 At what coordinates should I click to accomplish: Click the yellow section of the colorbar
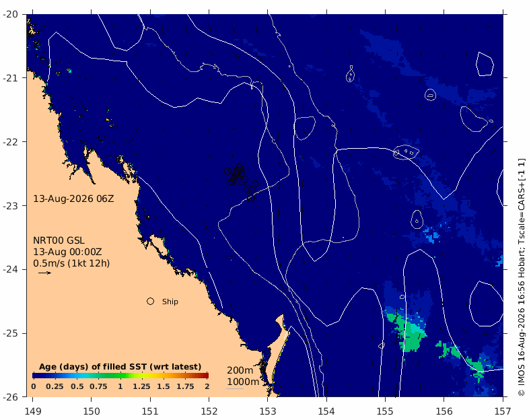(149, 376)
